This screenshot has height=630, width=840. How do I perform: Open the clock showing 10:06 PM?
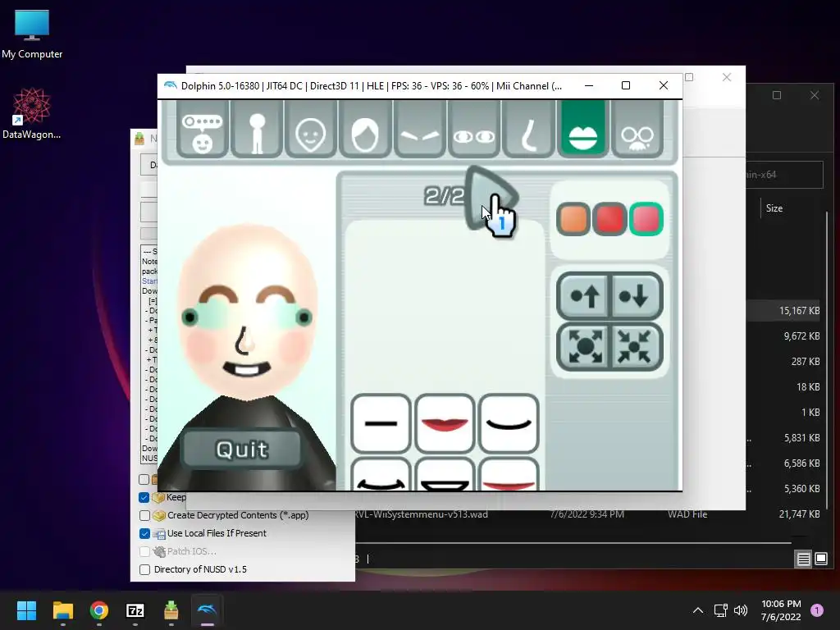[x=781, y=610]
